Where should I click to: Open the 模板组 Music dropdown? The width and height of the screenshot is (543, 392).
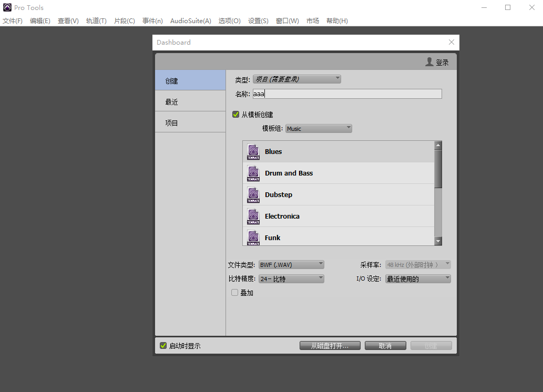pyautogui.click(x=319, y=129)
